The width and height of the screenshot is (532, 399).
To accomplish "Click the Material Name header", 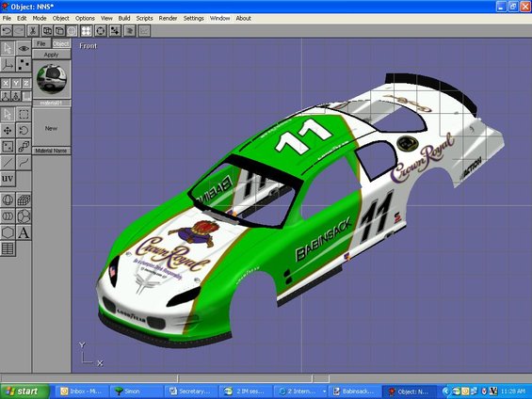I will [x=51, y=151].
